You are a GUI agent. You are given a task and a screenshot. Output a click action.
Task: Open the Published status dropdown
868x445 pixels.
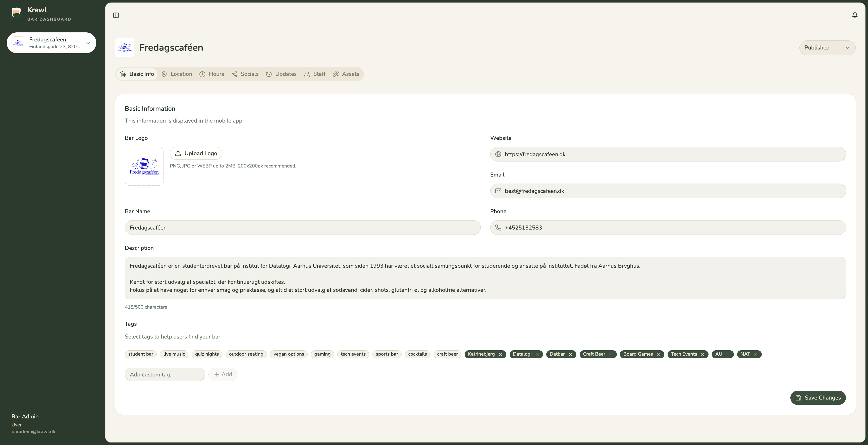[827, 47]
